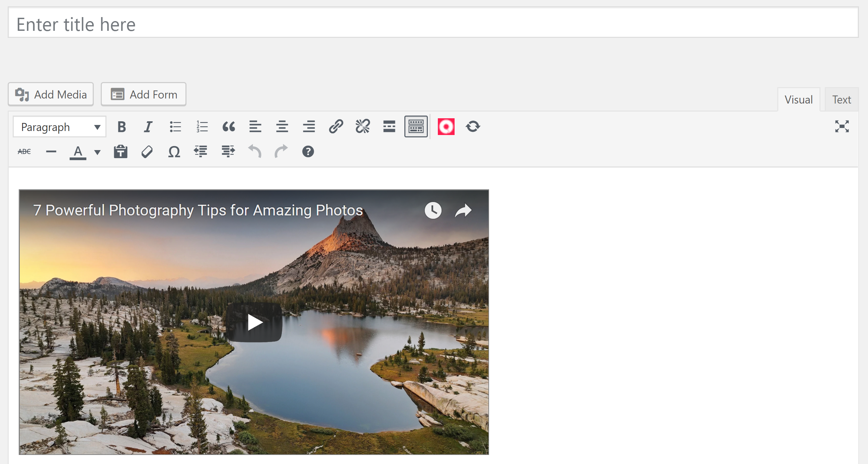Click the insert link icon
The width and height of the screenshot is (868, 464).
pyautogui.click(x=336, y=127)
